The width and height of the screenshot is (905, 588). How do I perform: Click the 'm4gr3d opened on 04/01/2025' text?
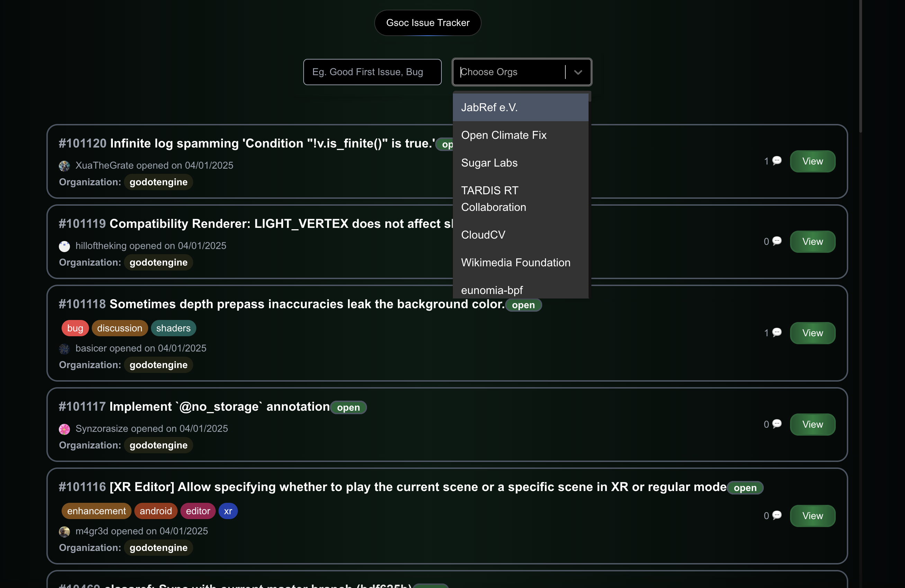pyautogui.click(x=142, y=531)
